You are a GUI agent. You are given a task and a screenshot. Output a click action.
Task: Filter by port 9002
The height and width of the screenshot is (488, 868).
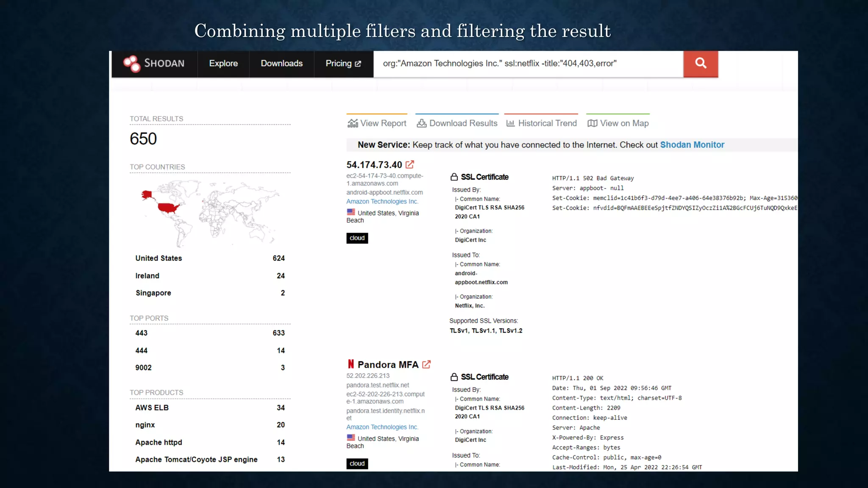coord(143,368)
